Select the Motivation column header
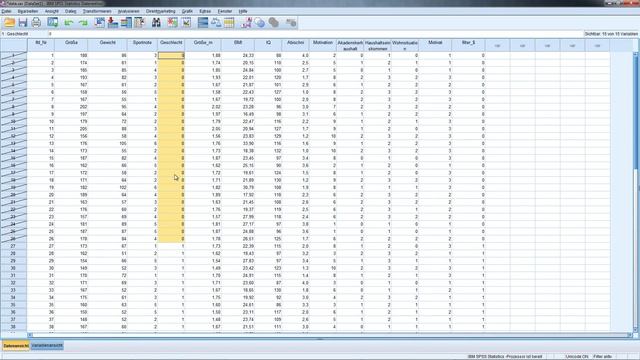The height and width of the screenshot is (360, 640). 322,45
